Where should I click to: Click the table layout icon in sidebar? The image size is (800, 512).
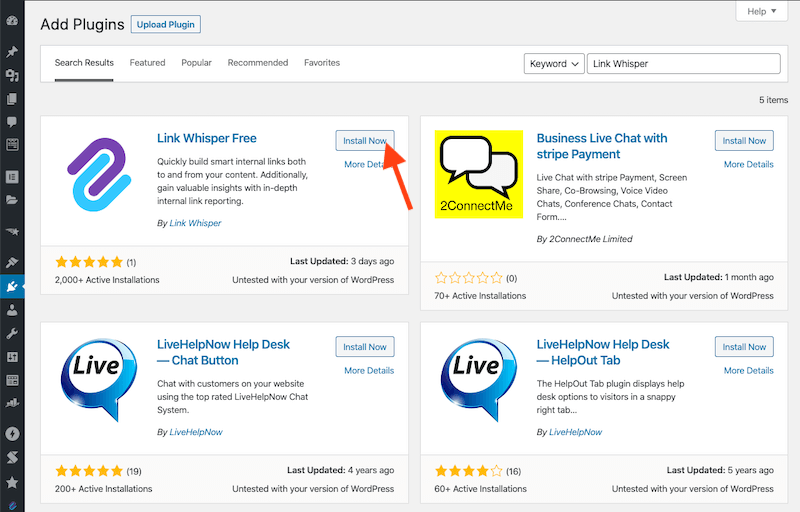[12, 380]
